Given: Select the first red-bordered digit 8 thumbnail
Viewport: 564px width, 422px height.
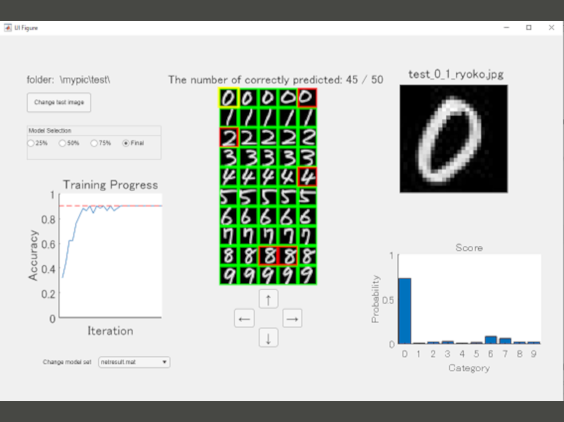Looking at the screenshot, I should [268, 256].
